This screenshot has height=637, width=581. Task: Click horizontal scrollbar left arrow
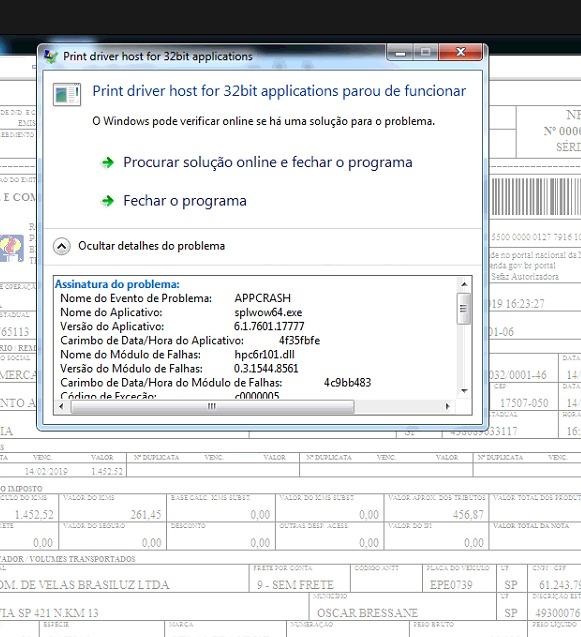coord(61,406)
